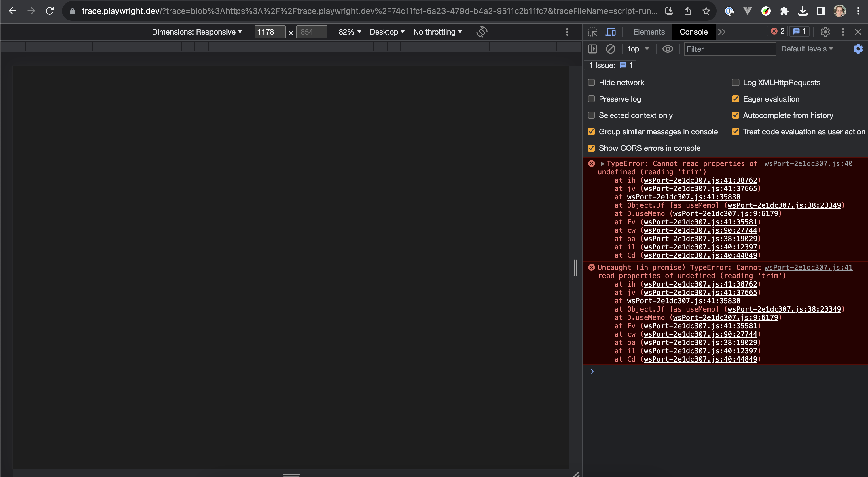Show the console sidebar
The height and width of the screenshot is (477, 868).
pos(593,49)
